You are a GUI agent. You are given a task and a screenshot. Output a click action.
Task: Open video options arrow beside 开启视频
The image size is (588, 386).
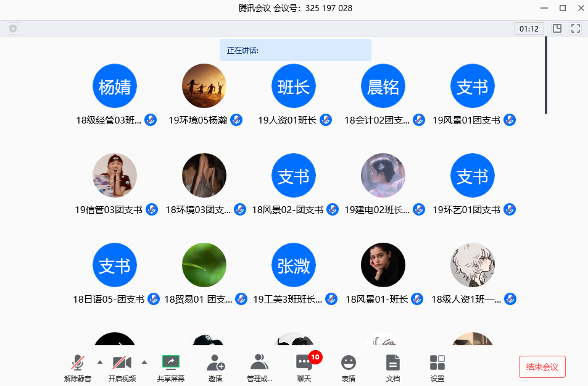144,363
